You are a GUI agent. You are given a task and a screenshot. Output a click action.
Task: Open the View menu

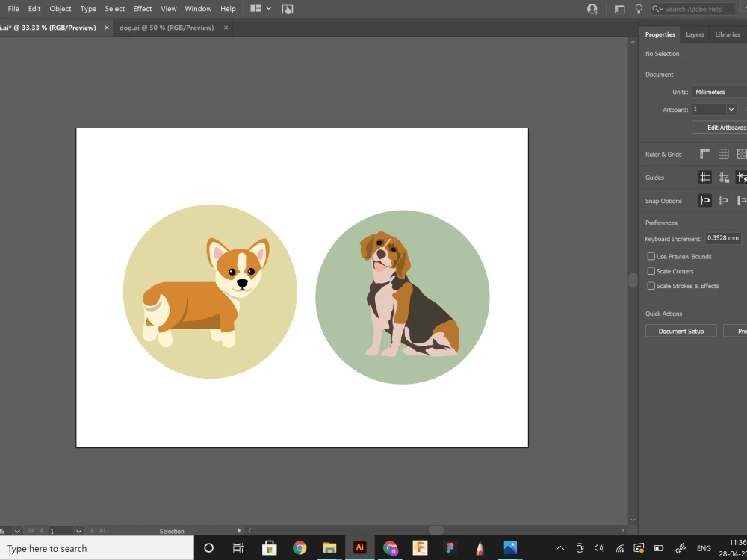[169, 8]
